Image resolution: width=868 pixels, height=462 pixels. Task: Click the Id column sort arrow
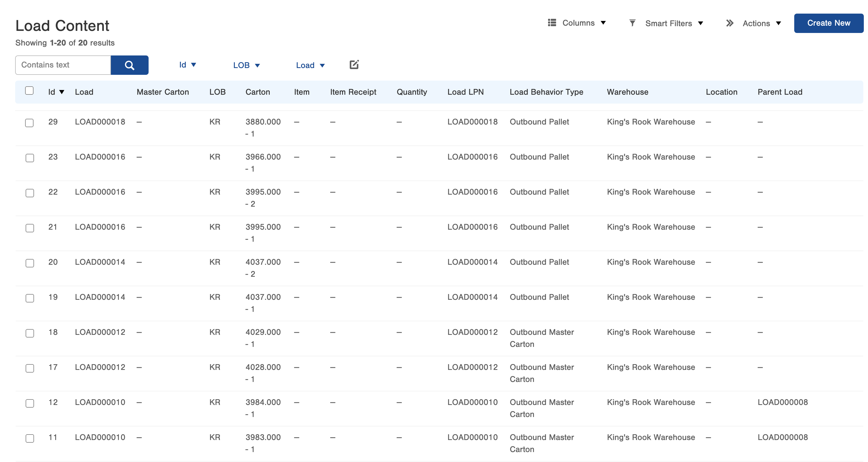pos(62,92)
